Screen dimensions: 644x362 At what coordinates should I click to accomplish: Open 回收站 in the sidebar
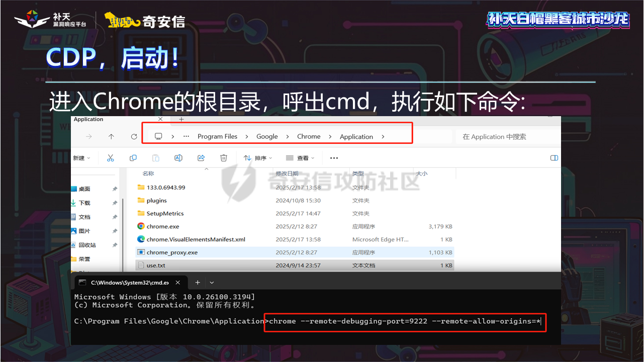click(x=87, y=245)
